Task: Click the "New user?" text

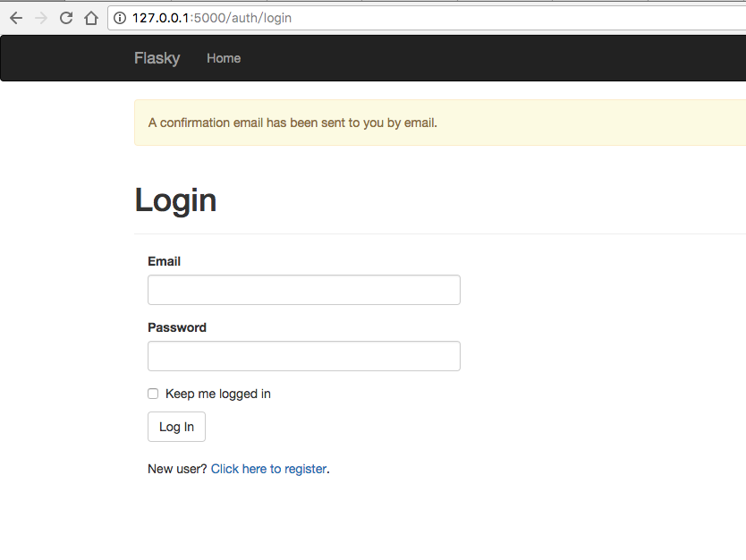Action: pos(177,469)
